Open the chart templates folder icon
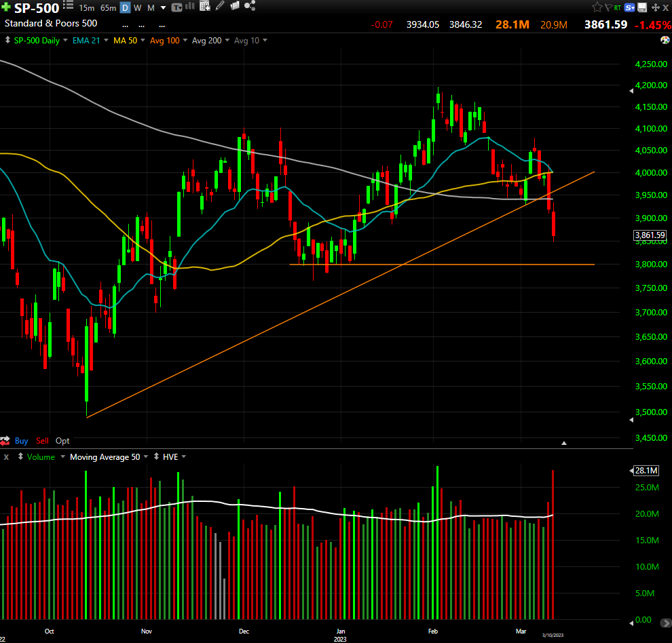Viewport: 672px width, 643px height. (x=234, y=5)
